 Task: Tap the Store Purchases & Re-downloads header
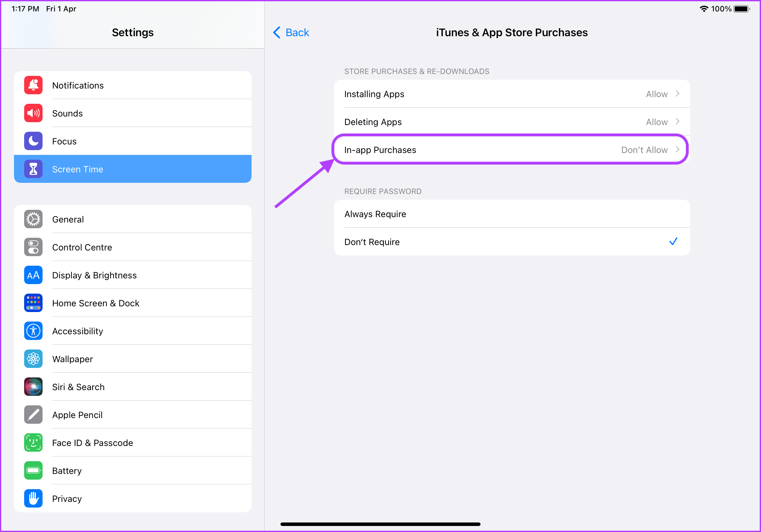[x=417, y=71]
